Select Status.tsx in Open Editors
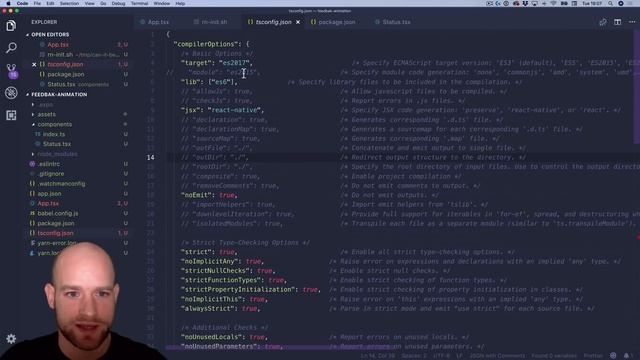640x360 pixels. [61, 84]
